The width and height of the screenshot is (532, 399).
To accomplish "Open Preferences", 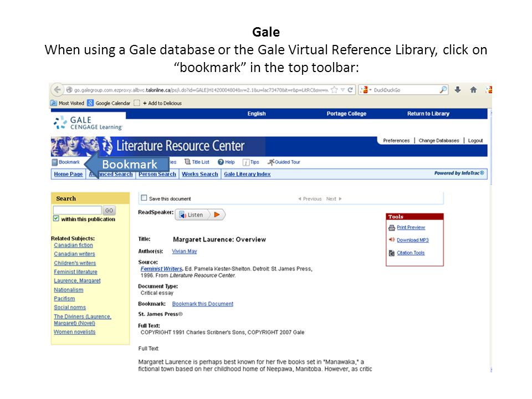I will pos(396,140).
